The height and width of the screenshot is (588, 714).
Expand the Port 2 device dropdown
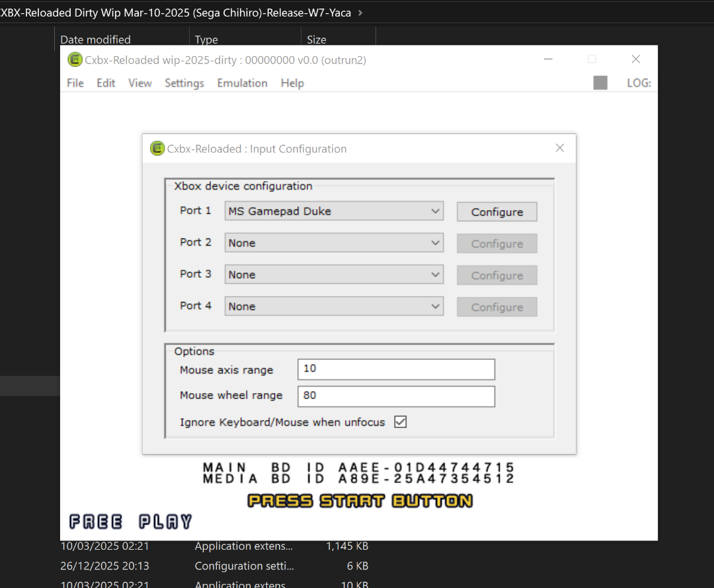pos(334,243)
